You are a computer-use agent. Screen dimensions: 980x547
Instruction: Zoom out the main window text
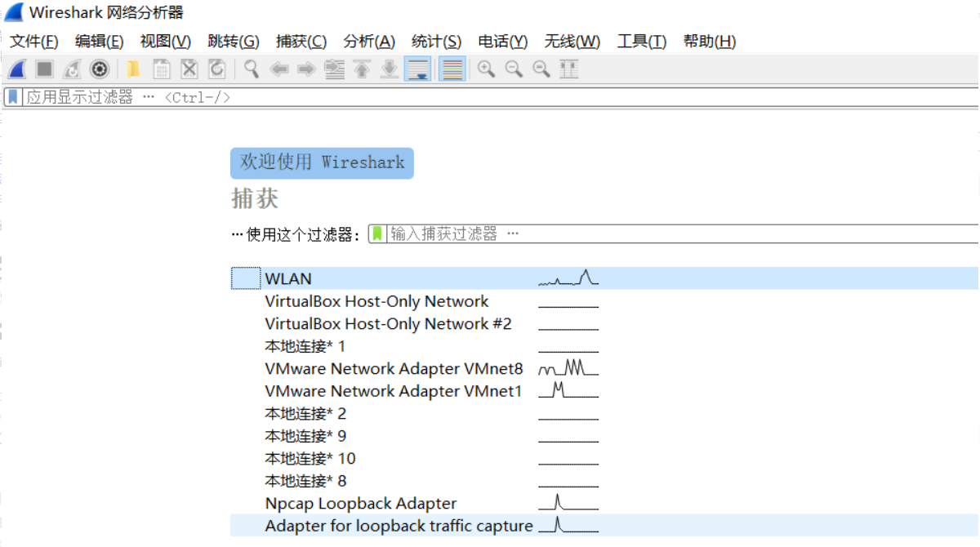click(x=514, y=69)
